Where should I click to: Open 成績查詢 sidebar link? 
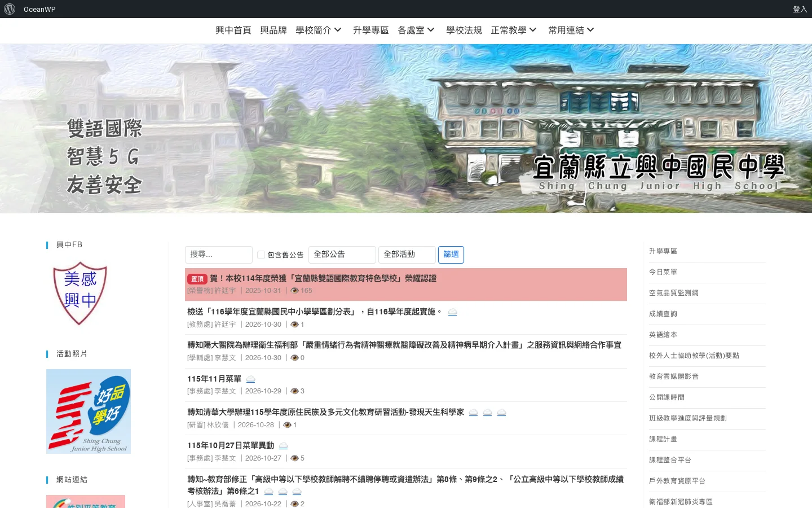click(663, 314)
